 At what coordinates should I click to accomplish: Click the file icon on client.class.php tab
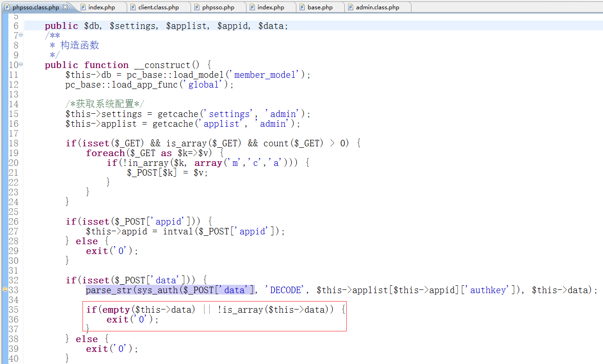coord(133,7)
